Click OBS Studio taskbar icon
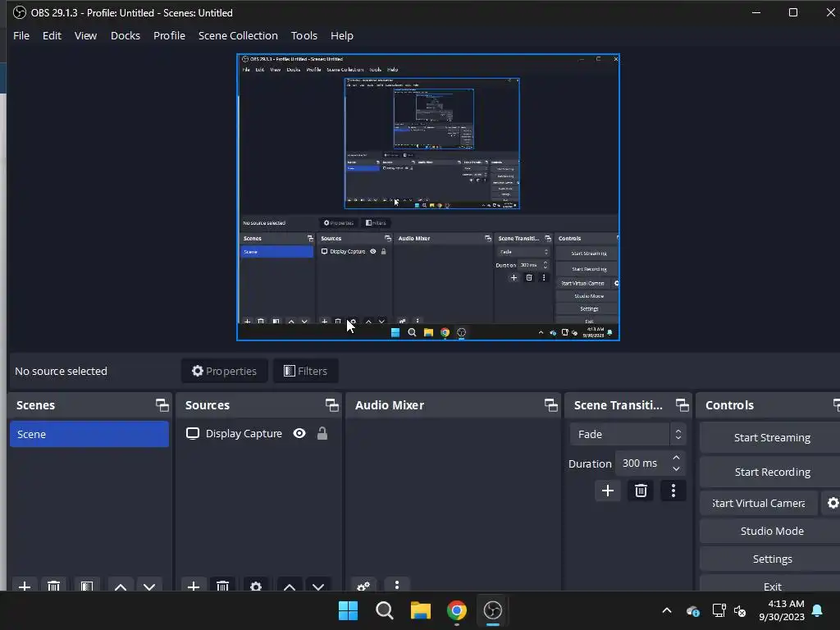This screenshot has width=840, height=630. 493,610
